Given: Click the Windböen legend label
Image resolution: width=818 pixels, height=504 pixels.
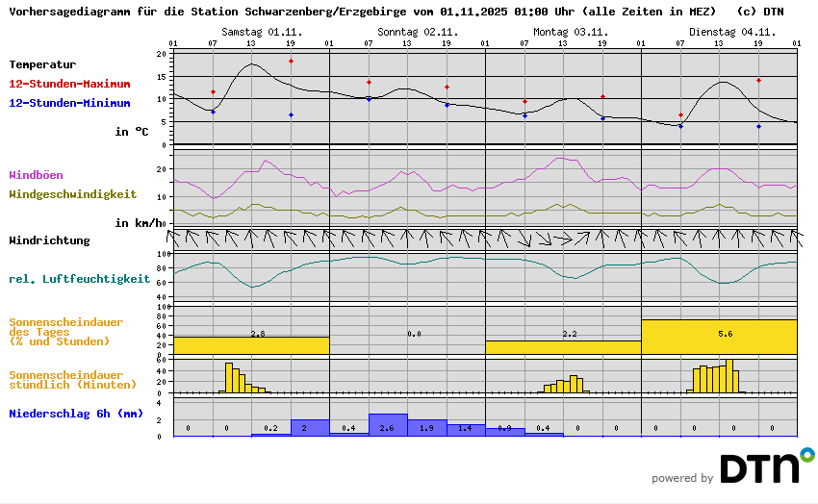Looking at the screenshot, I should pyautogui.click(x=36, y=175).
